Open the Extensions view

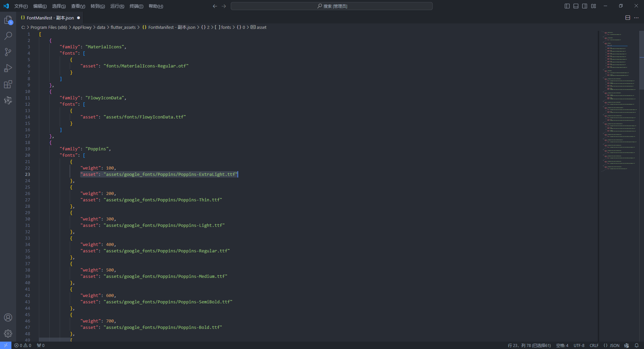[8, 84]
